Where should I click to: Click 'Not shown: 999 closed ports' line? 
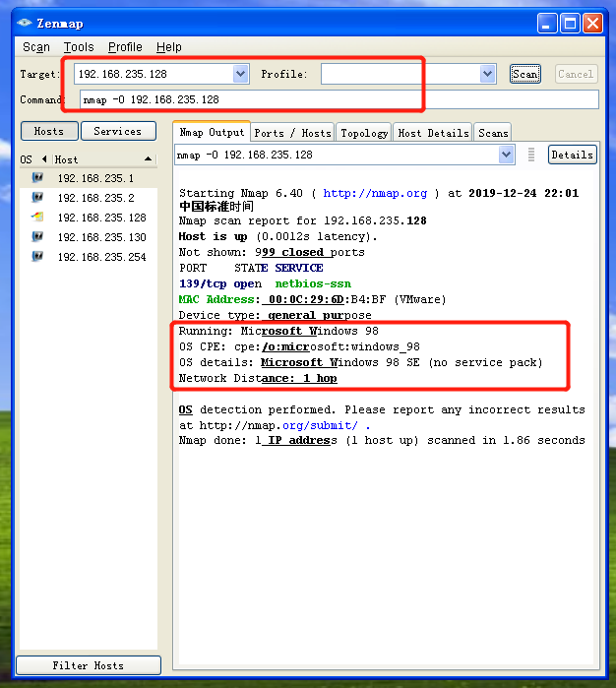click(272, 252)
